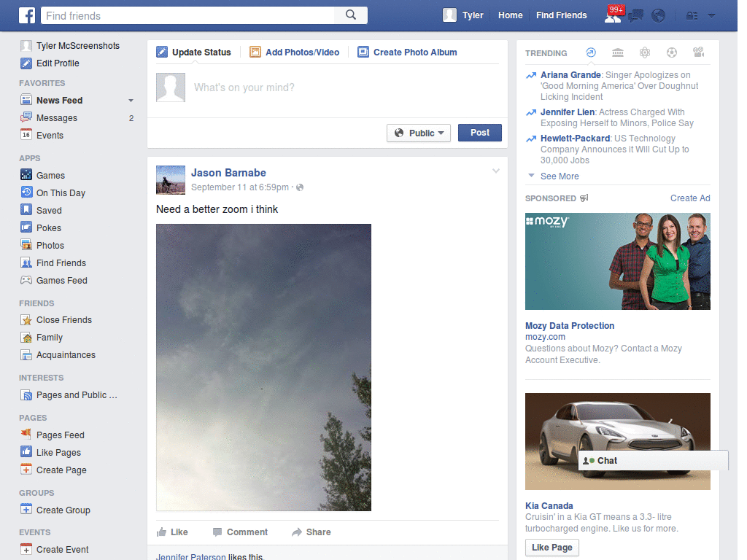
Task: Select science atom icon in Trending
Action: click(645, 52)
